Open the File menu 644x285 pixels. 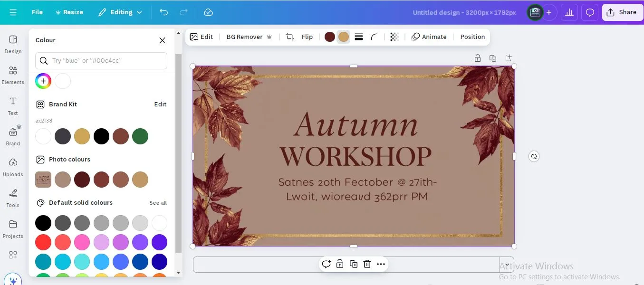37,12
